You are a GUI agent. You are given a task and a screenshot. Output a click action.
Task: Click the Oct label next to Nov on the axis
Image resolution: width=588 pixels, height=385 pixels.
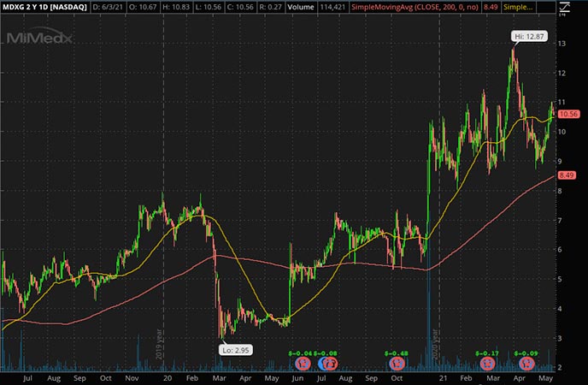[x=105, y=378]
